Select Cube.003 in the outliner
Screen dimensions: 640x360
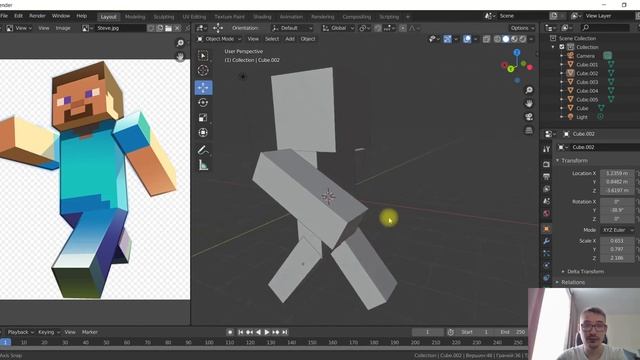tap(587, 82)
